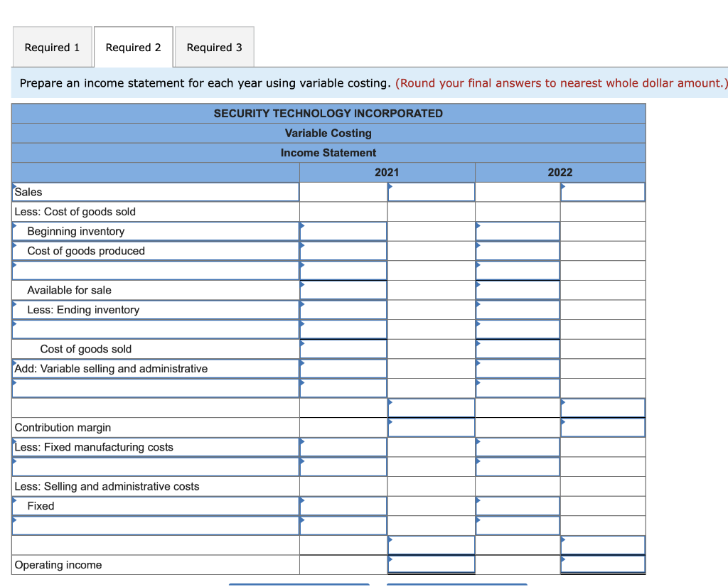Open the Required 3 tab

point(215,48)
